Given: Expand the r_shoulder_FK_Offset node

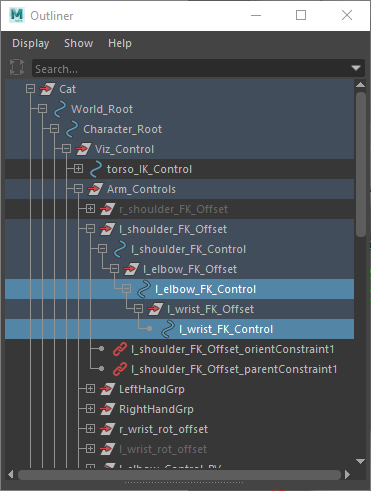Looking at the screenshot, I should 90,209.
